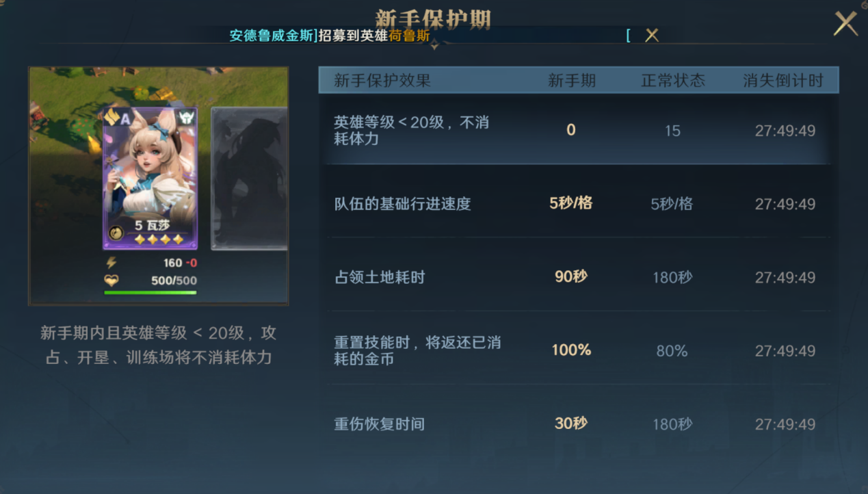This screenshot has width=868, height=494.
Task: Dismiss the recruitment announcement banner X
Action: click(652, 35)
